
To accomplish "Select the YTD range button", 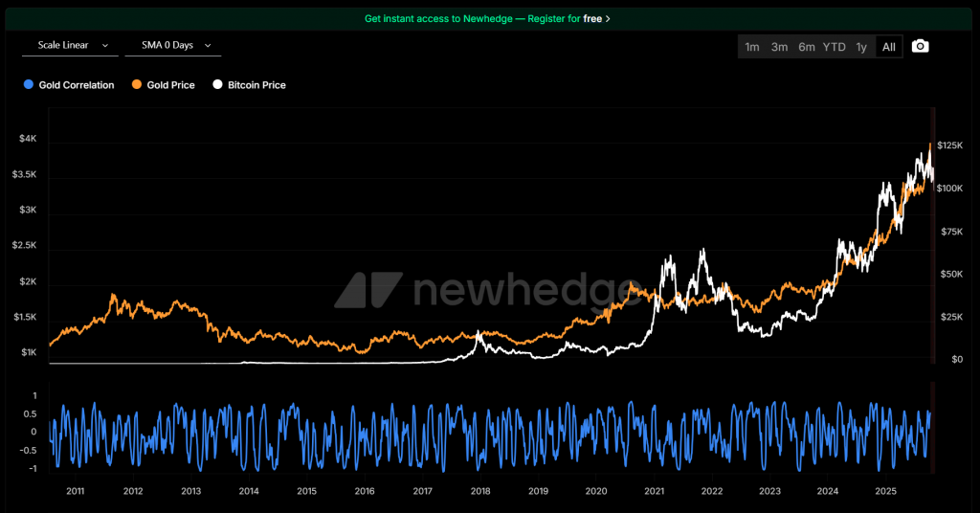I will pyautogui.click(x=835, y=47).
